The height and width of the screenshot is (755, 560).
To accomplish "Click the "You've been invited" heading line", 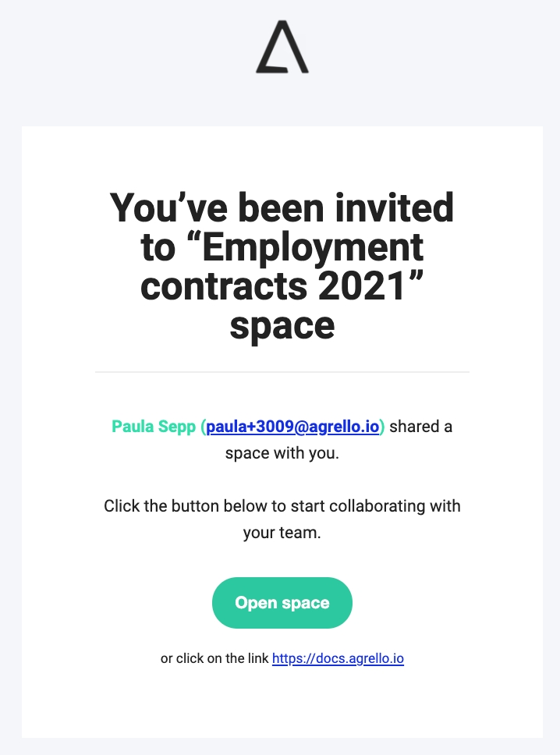I will click(x=282, y=208).
